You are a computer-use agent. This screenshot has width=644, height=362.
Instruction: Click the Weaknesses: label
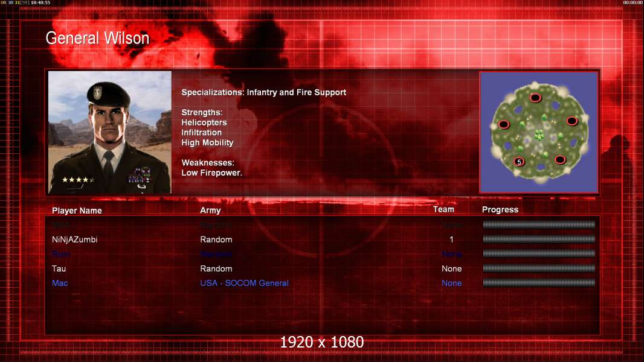pyautogui.click(x=208, y=163)
